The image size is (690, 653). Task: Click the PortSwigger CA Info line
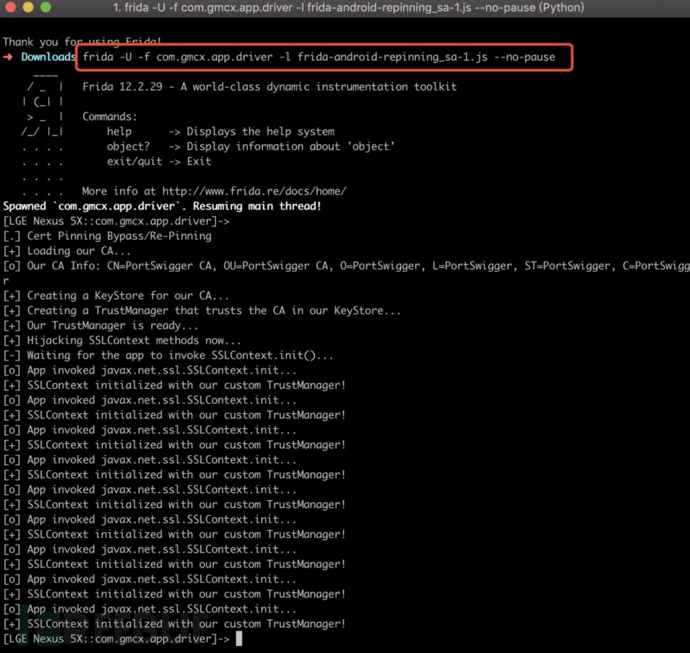346,266
